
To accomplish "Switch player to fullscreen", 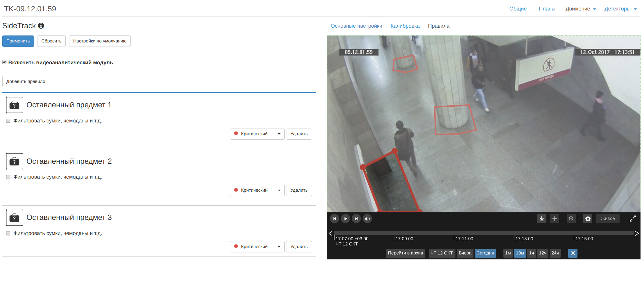I will pos(633,219).
